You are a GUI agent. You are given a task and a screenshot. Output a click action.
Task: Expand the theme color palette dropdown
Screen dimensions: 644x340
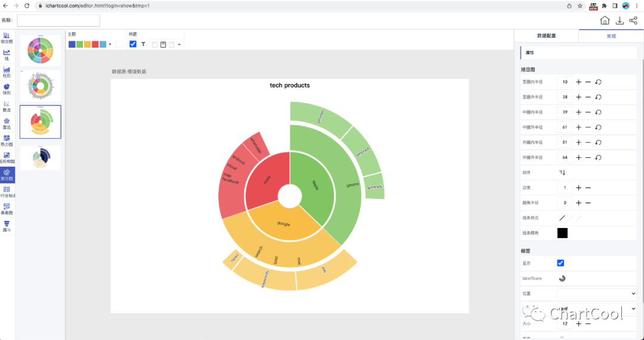(x=110, y=45)
